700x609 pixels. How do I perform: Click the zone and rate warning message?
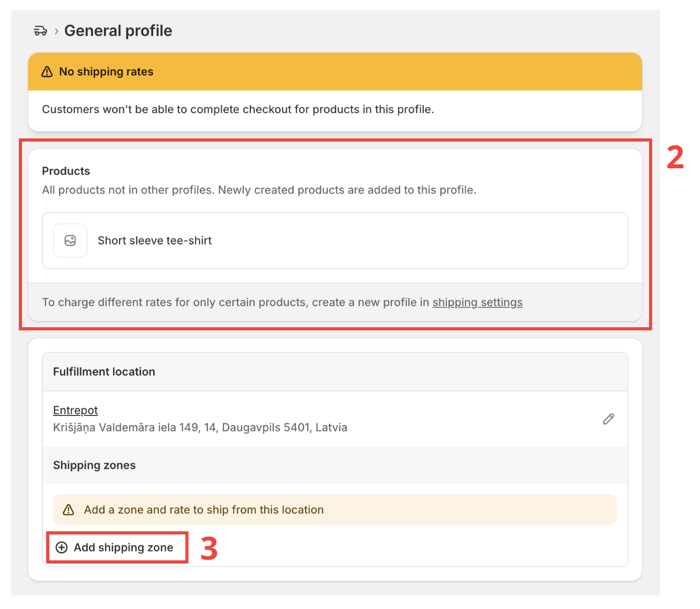(204, 509)
